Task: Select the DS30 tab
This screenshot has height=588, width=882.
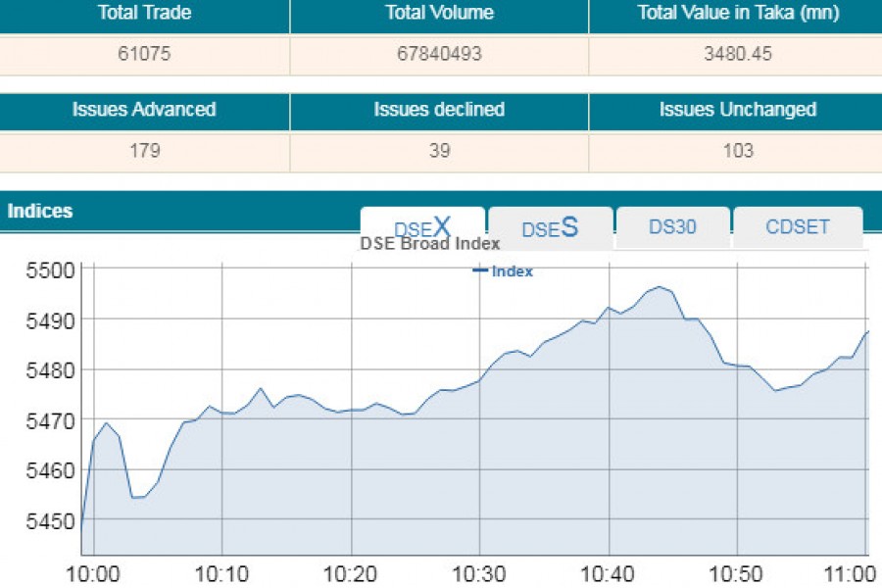Action: pos(672,227)
